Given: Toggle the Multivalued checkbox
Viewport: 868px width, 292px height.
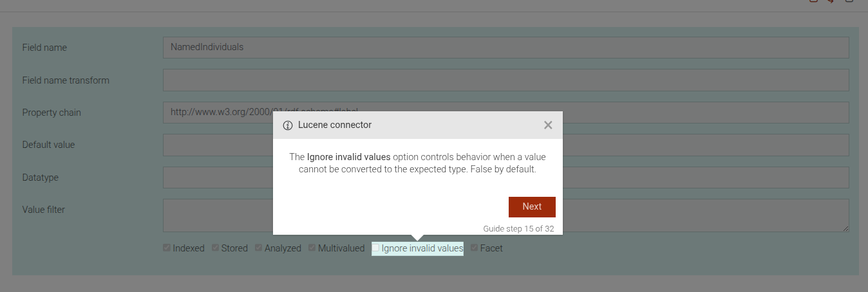Looking at the screenshot, I should [312, 248].
